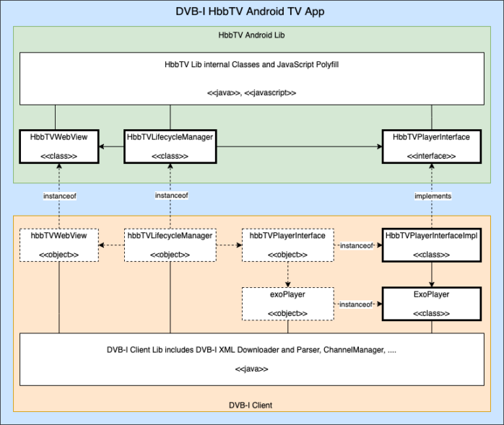504x425 pixels.
Task: Select the implements arrow label
Action: pos(433,195)
